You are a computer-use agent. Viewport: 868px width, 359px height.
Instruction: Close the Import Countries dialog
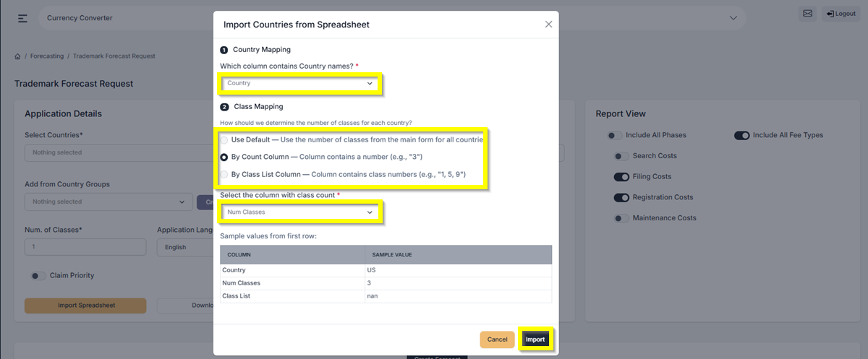coord(548,25)
